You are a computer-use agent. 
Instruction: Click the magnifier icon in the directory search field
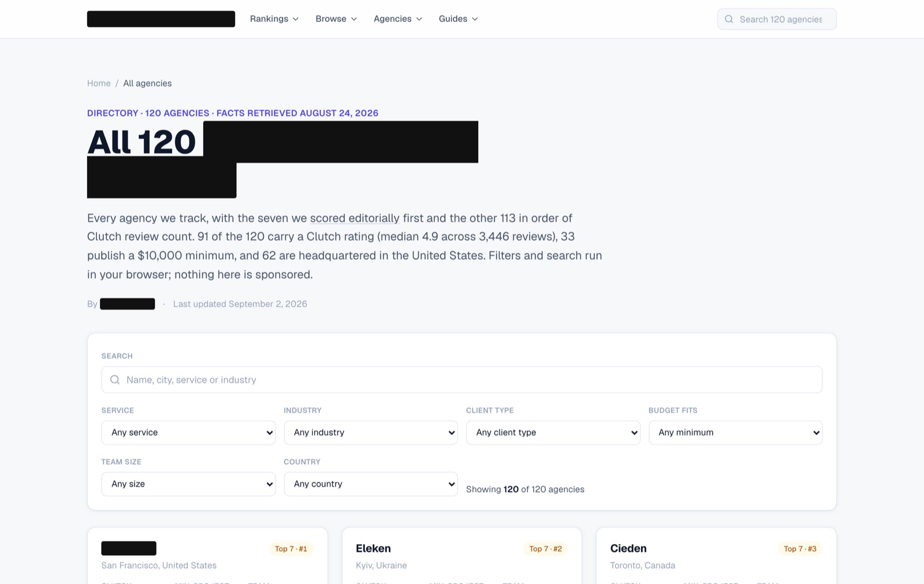click(x=115, y=380)
